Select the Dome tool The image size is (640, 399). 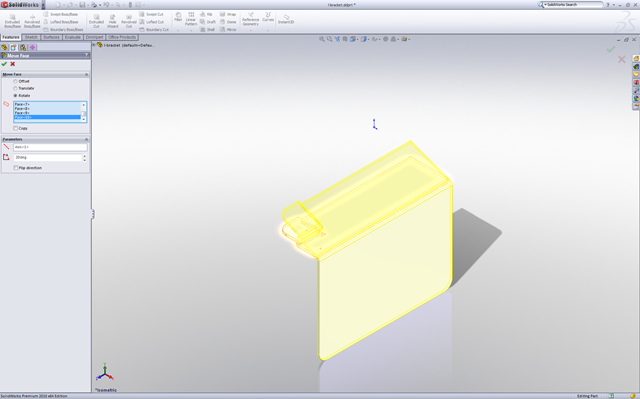(x=228, y=22)
